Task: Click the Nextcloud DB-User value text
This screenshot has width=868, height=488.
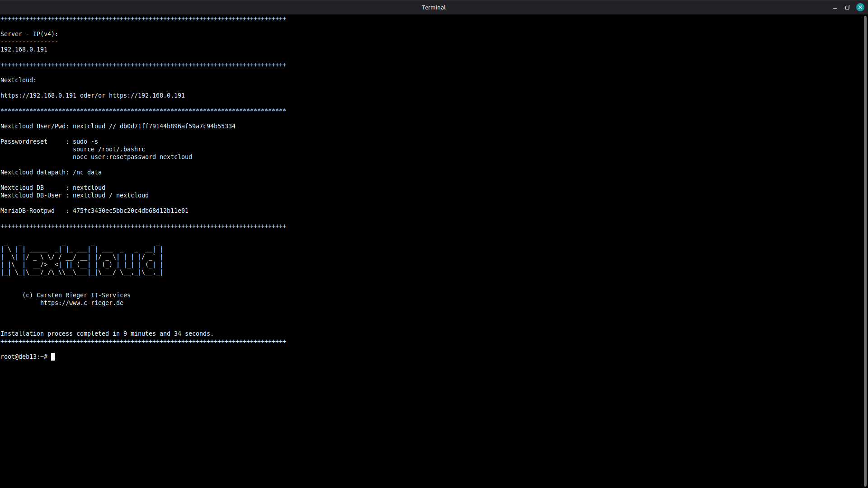Action: (110, 196)
